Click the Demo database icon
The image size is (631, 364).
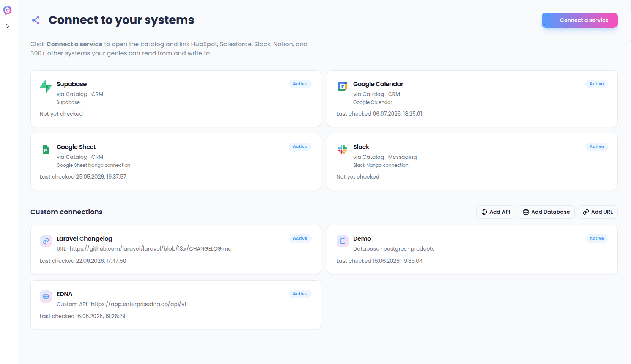(343, 241)
